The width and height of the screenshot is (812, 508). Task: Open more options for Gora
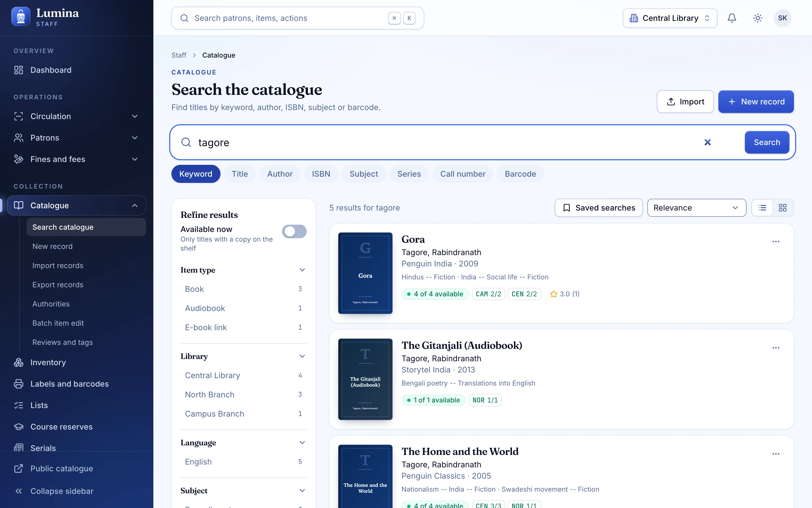tap(776, 242)
